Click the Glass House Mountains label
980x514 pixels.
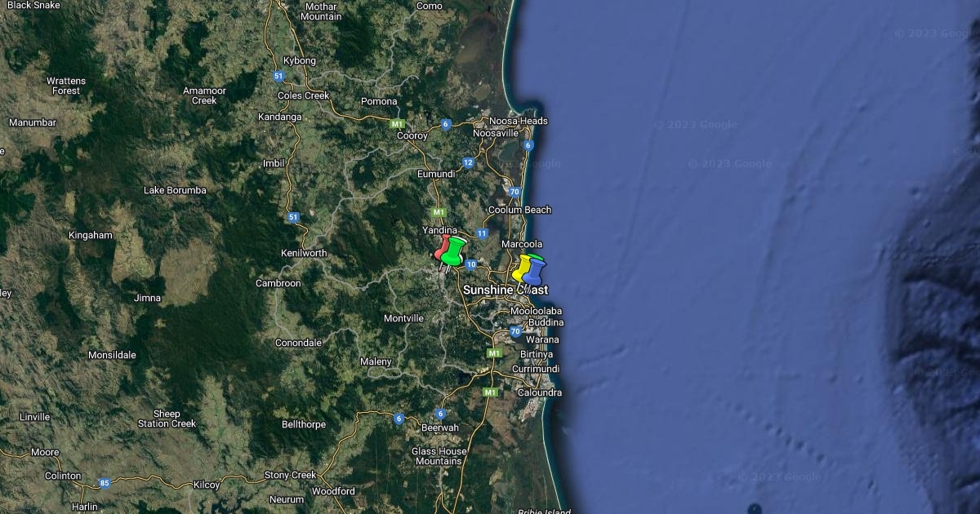pyautogui.click(x=439, y=456)
